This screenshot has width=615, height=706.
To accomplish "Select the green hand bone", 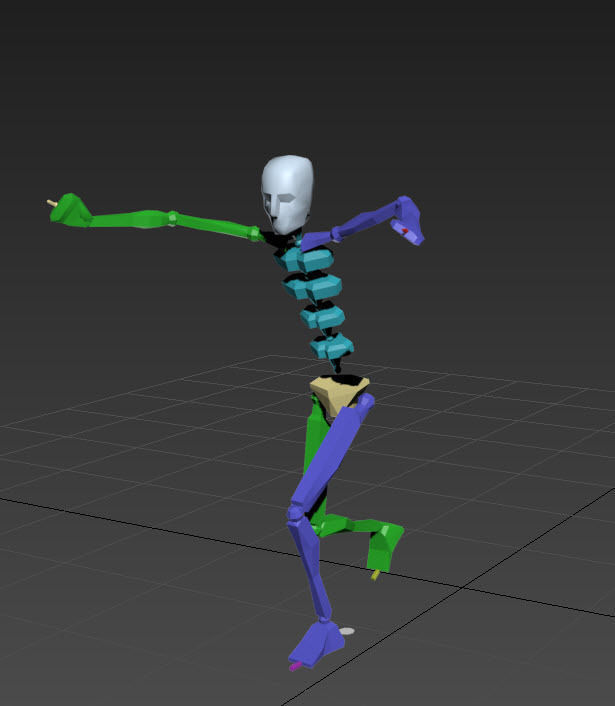I will [x=70, y=210].
